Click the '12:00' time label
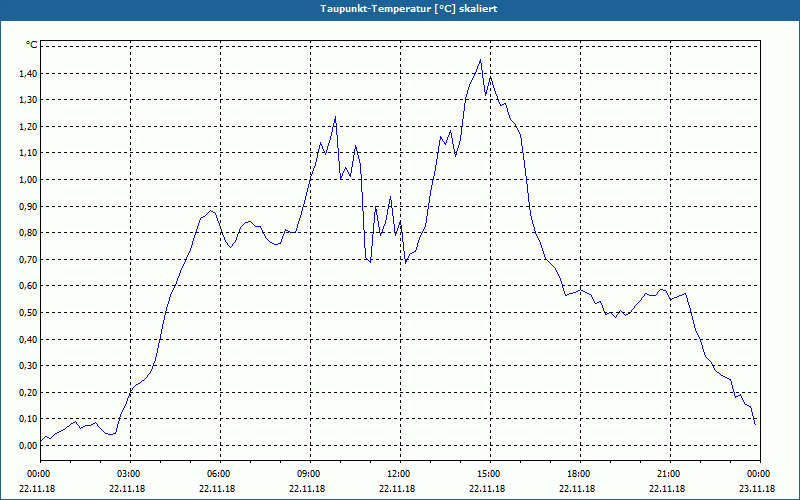 click(x=397, y=474)
